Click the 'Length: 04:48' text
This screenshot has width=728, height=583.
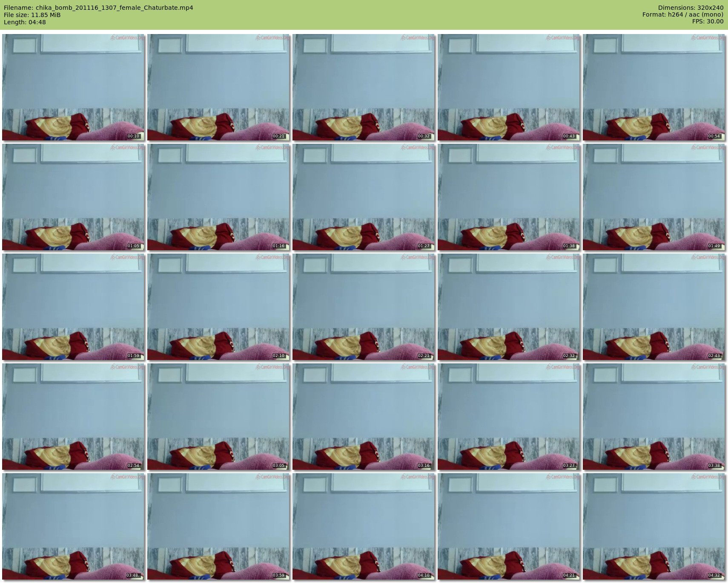[25, 22]
